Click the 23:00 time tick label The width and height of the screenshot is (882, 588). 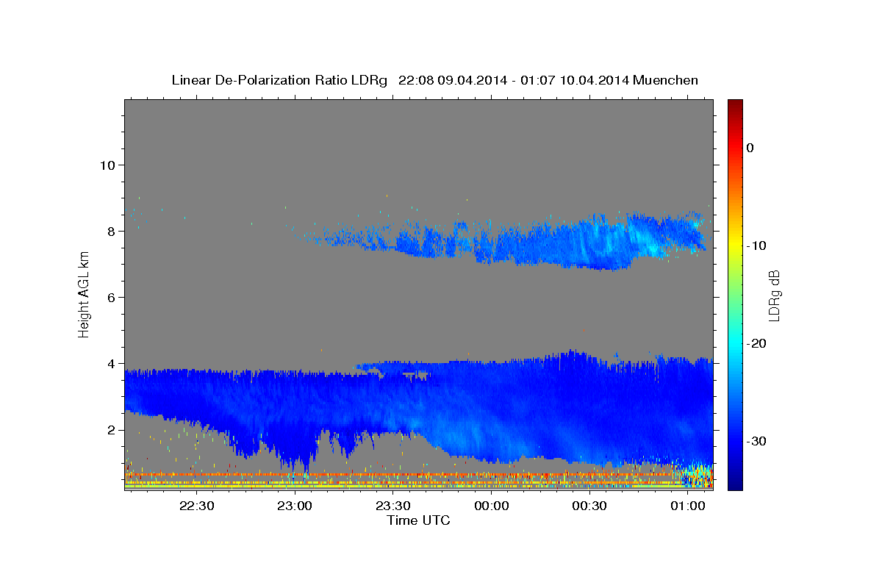(x=295, y=506)
